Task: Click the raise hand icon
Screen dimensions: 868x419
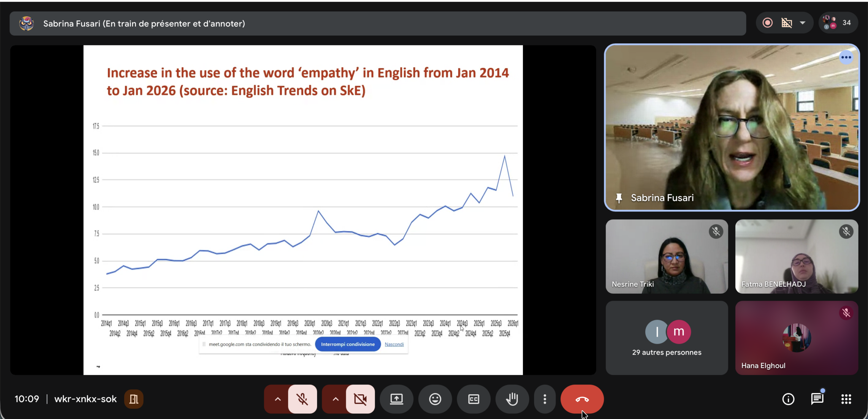Action: pyautogui.click(x=512, y=399)
